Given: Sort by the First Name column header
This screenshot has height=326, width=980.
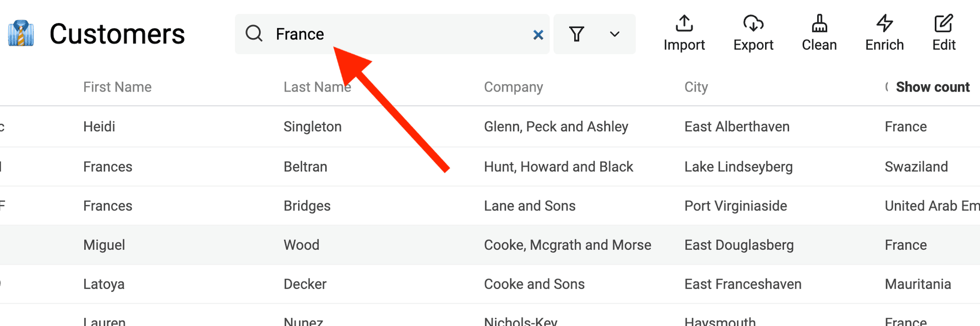Looking at the screenshot, I should tap(117, 87).
